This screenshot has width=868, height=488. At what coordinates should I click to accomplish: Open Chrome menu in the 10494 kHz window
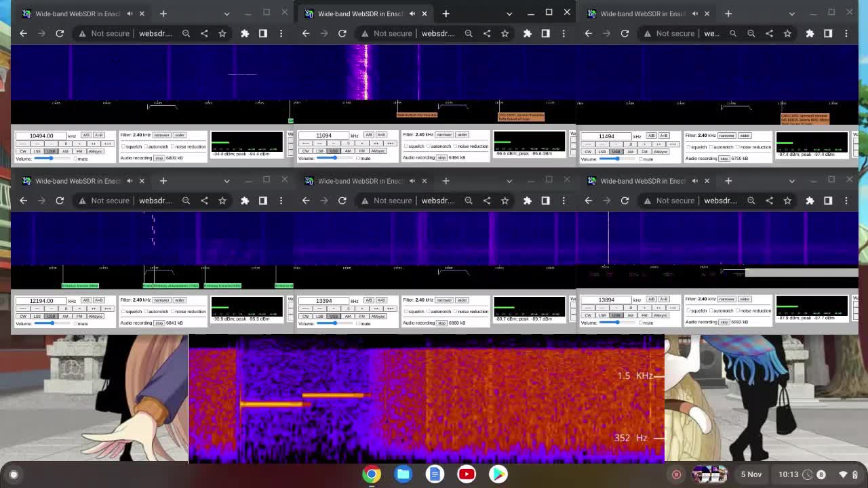(281, 33)
